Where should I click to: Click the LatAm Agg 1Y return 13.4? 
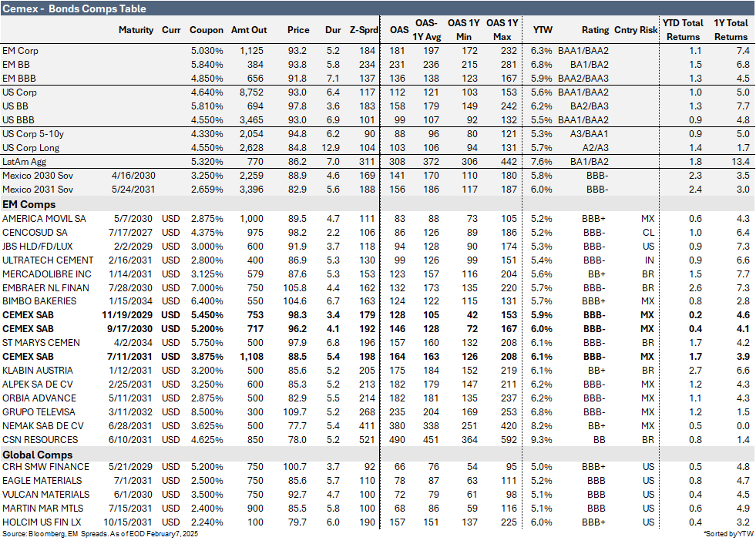pyautogui.click(x=740, y=162)
